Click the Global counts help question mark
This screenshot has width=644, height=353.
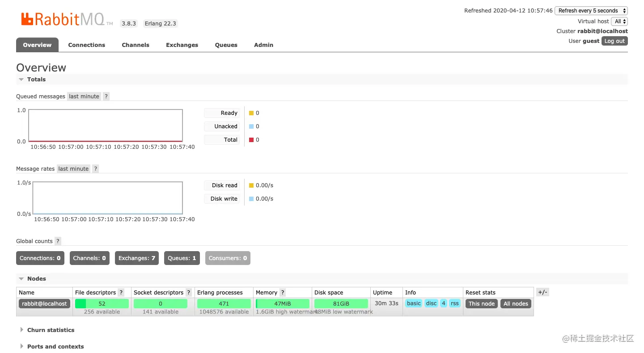coord(58,241)
